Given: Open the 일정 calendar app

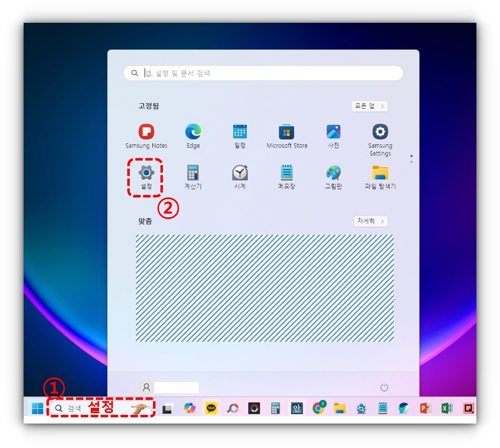Looking at the screenshot, I should [x=240, y=136].
